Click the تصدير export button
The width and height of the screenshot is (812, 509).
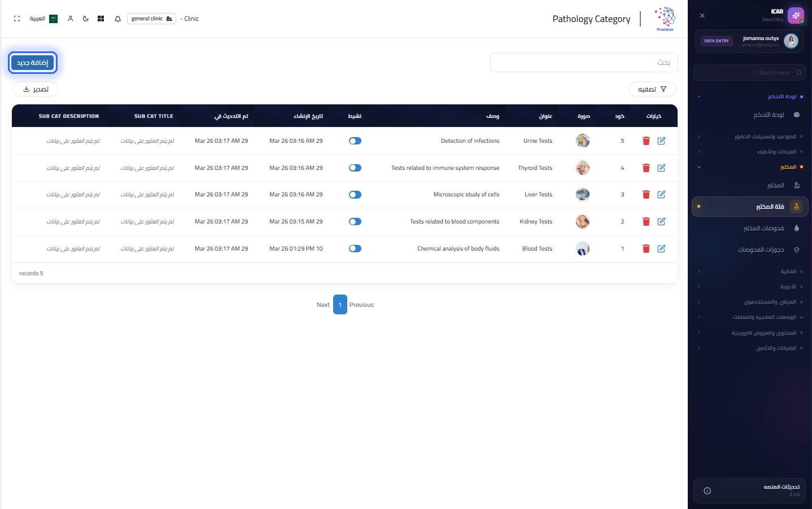36,89
